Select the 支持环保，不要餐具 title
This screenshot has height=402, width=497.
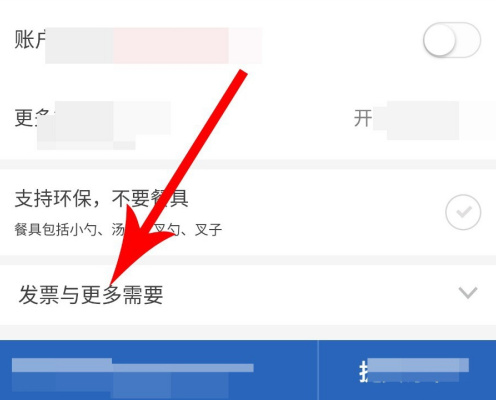102,198
